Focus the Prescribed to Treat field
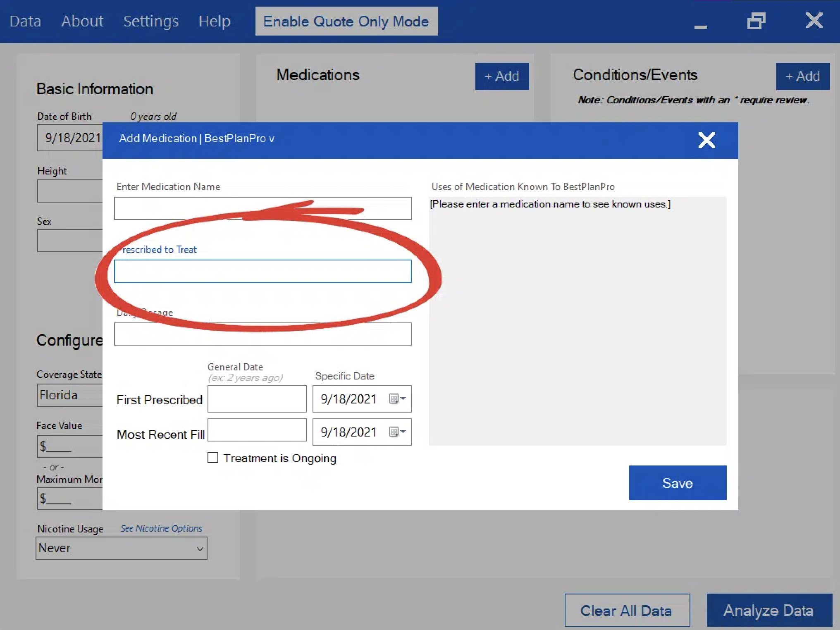This screenshot has height=630, width=840. click(262, 272)
